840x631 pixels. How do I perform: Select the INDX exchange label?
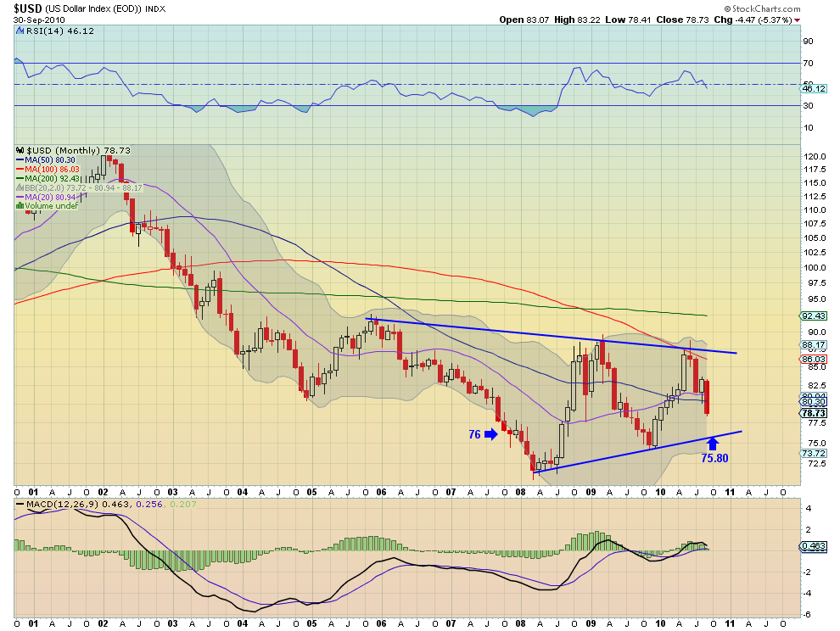pyautogui.click(x=155, y=9)
